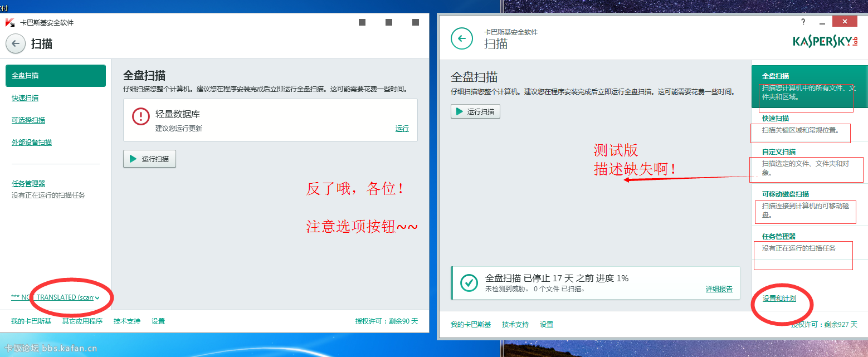This screenshot has width=868, height=357.
Task: Go back using right window's green arrow
Action: tap(461, 38)
